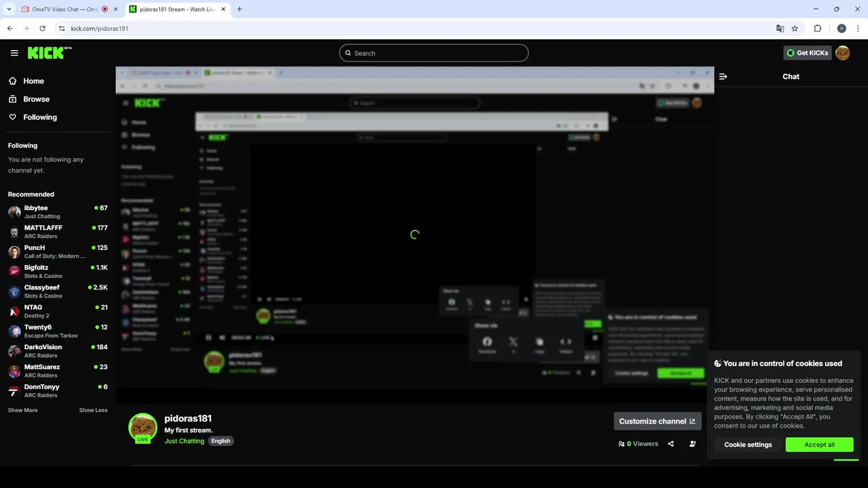Click MattSuarez's avatar icon
This screenshot has width=868, height=488.
coord(14,371)
